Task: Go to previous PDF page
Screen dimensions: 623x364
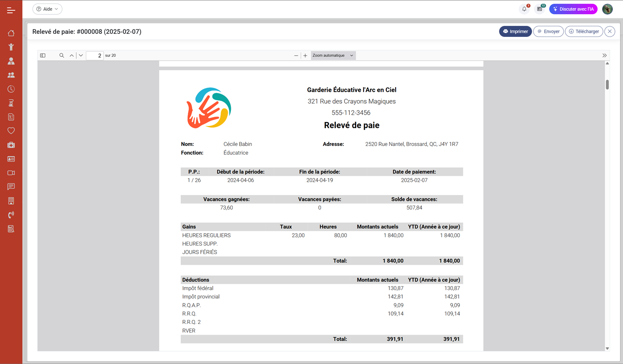Action: click(x=72, y=56)
